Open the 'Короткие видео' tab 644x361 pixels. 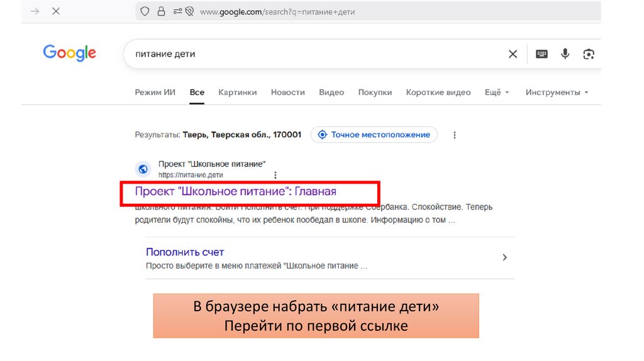[438, 92]
